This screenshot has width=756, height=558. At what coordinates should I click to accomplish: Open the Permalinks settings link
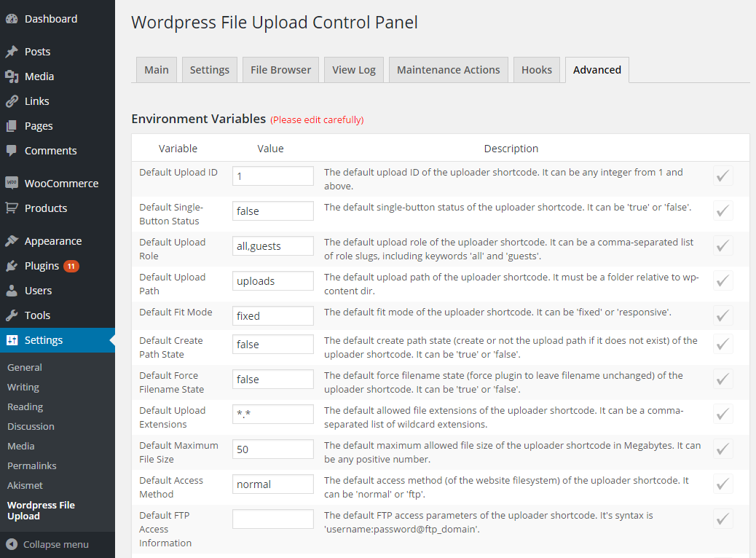click(x=31, y=465)
